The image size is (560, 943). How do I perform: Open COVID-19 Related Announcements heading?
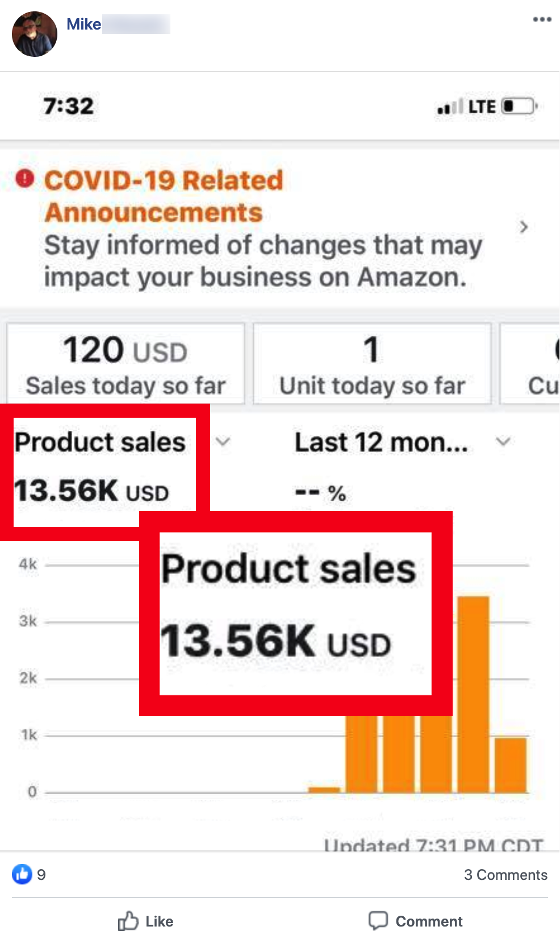pyautogui.click(x=164, y=196)
